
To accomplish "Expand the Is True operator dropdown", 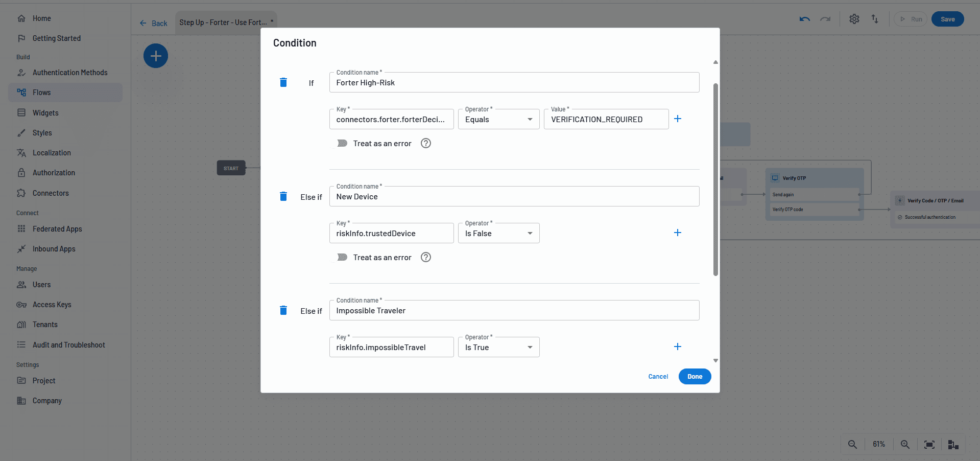I will (x=498, y=348).
